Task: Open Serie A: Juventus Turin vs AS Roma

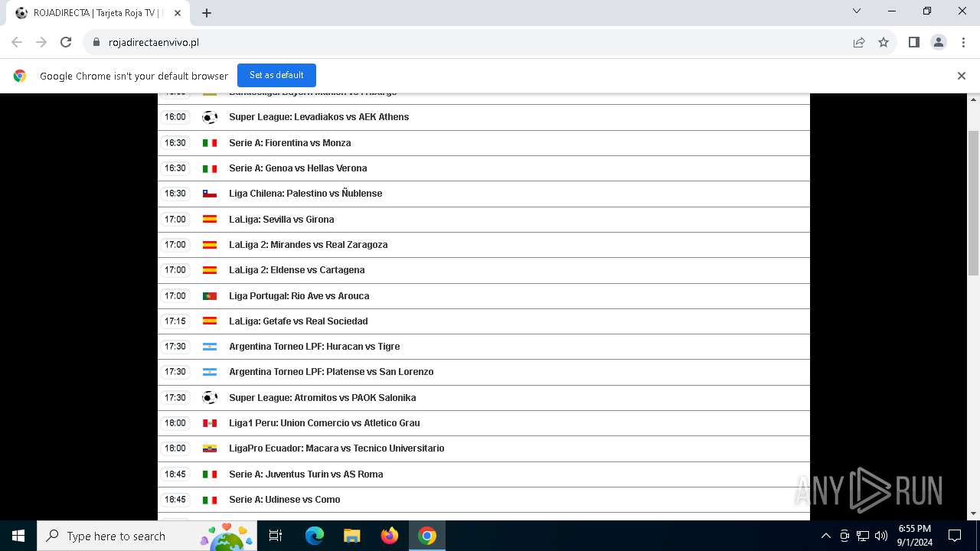Action: tap(484, 474)
